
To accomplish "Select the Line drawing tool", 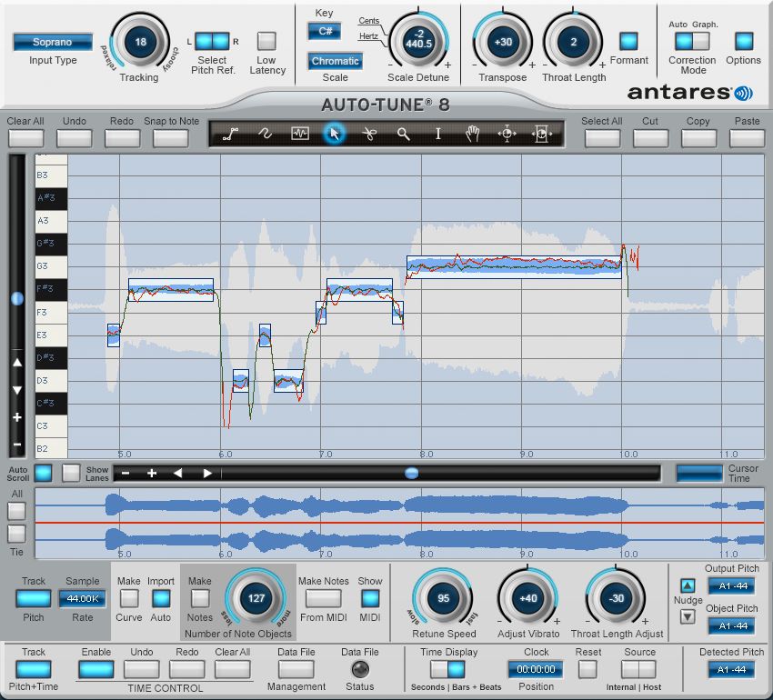I will coord(231,134).
